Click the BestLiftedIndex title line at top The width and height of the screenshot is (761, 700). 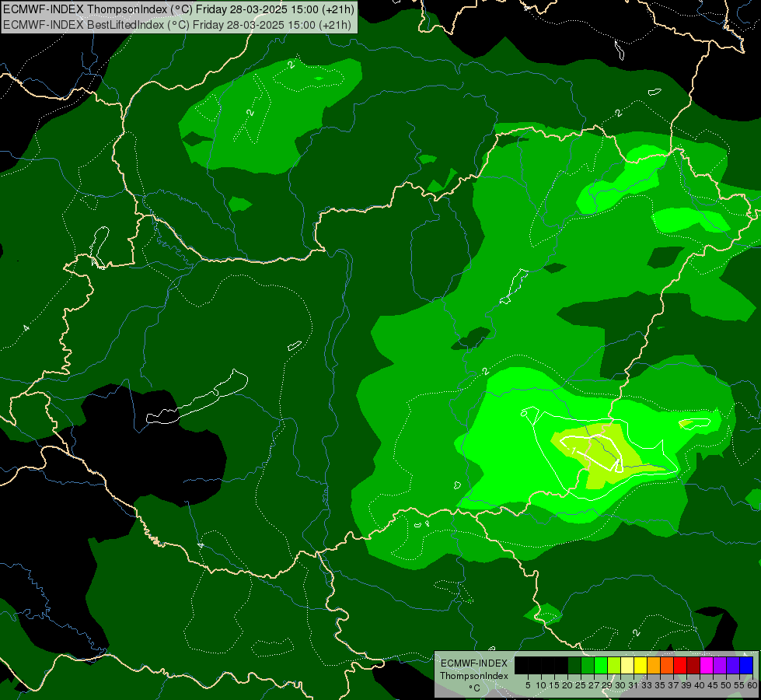tap(177, 25)
